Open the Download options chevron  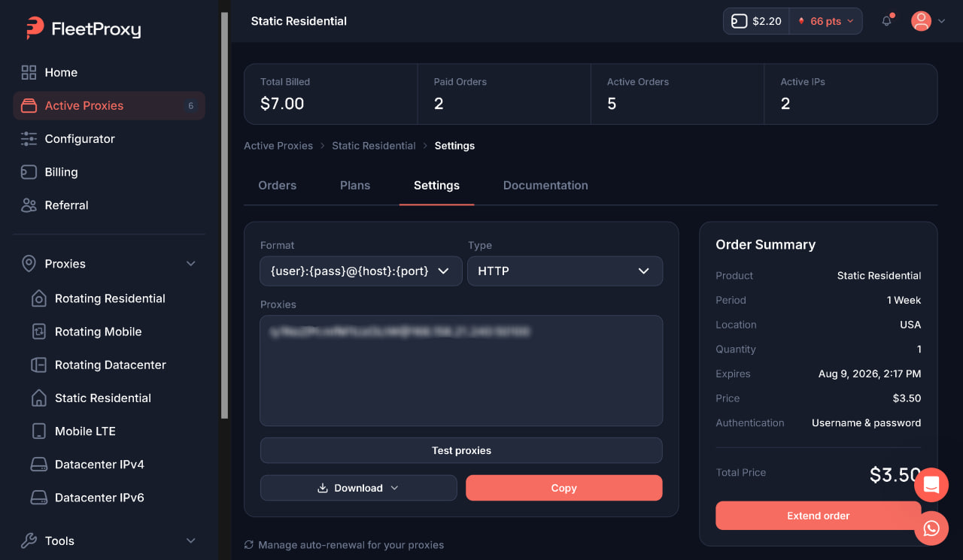[x=394, y=488]
